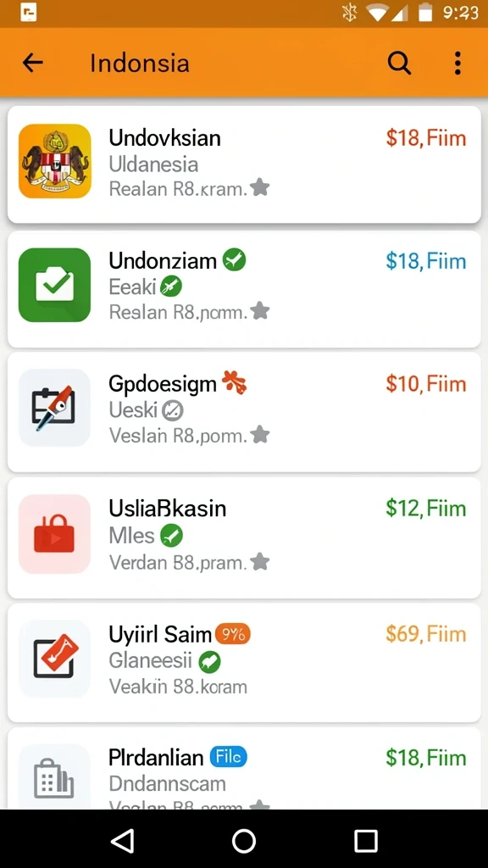Tap the back arrow in header
Viewport: 488px width, 868px height.
point(33,63)
